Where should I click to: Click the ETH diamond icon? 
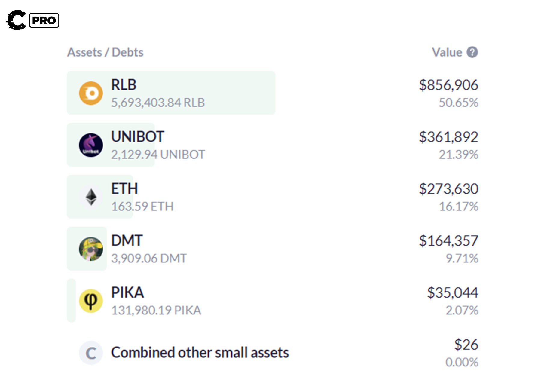tap(91, 197)
